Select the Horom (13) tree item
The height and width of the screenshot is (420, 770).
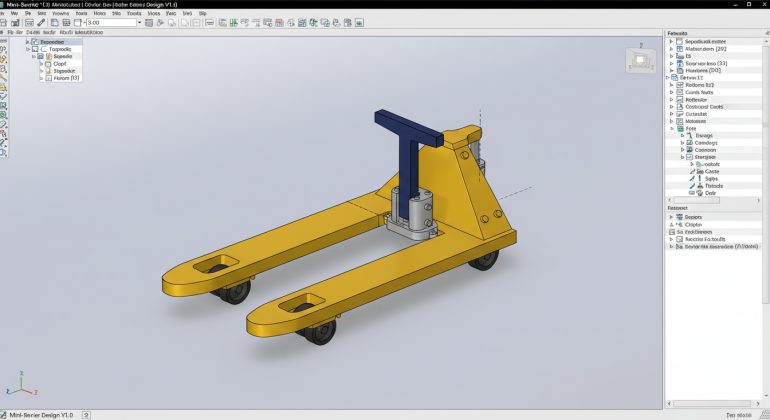click(x=66, y=78)
